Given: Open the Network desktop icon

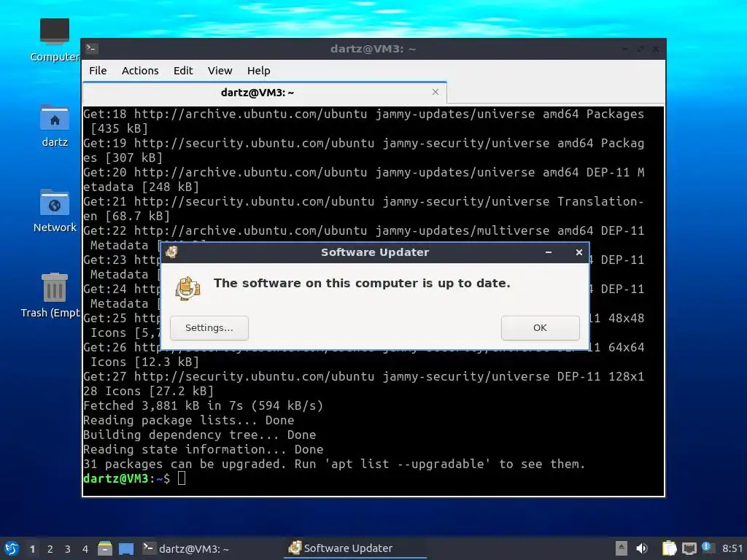Looking at the screenshot, I should coord(54,211).
